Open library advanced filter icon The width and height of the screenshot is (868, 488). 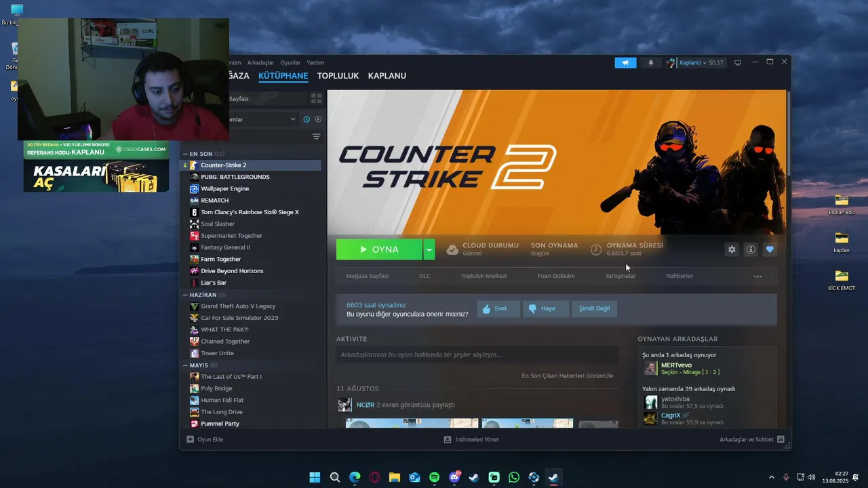pyautogui.click(x=316, y=136)
